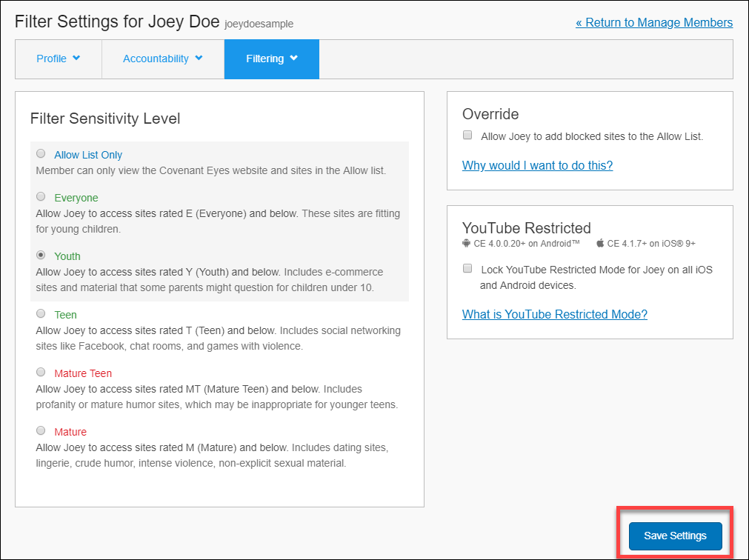This screenshot has width=749, height=560.
Task: Click the Mature Teen label text
Action: (x=83, y=373)
